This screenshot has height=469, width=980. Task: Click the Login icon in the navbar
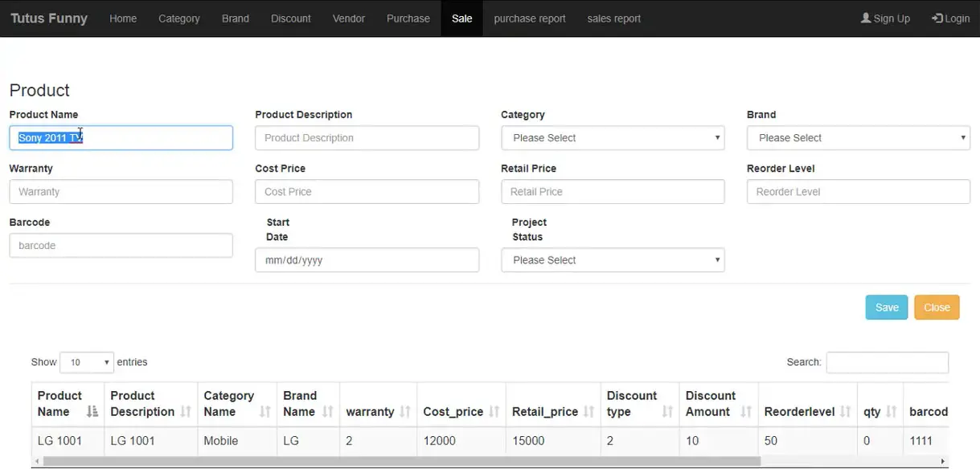[x=937, y=18]
